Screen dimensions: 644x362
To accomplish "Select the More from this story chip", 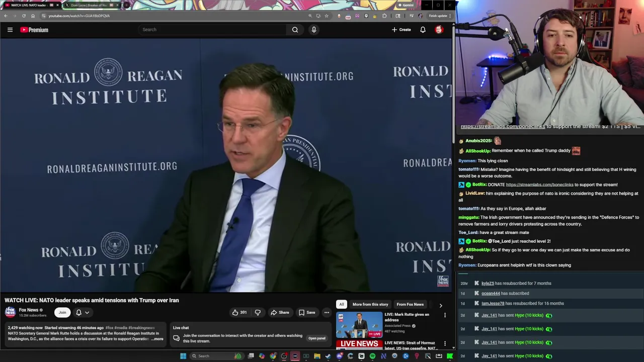I will pos(370,304).
